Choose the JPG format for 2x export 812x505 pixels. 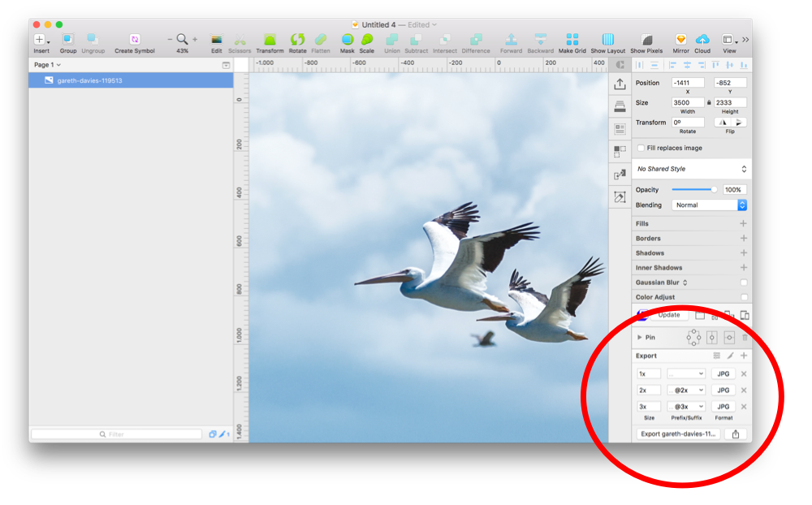[x=723, y=391]
